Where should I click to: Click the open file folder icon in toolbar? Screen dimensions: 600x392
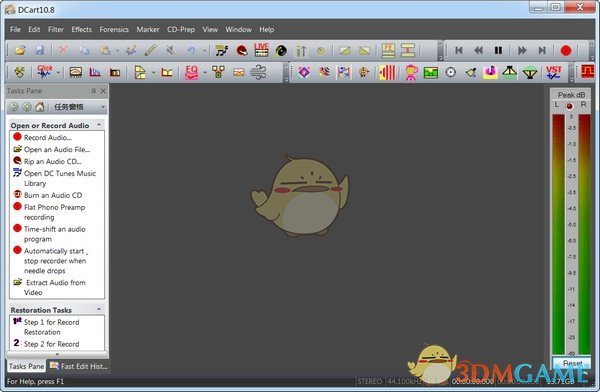tap(20, 51)
